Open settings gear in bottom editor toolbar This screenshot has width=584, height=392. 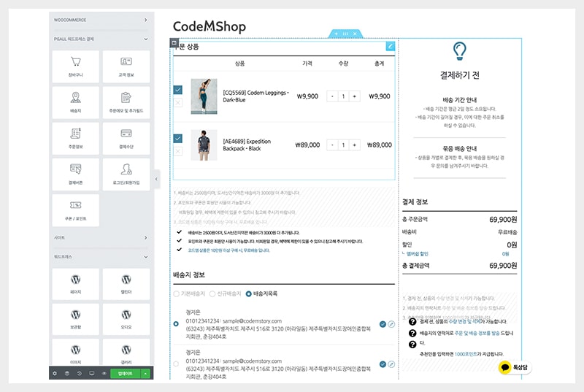55,373
